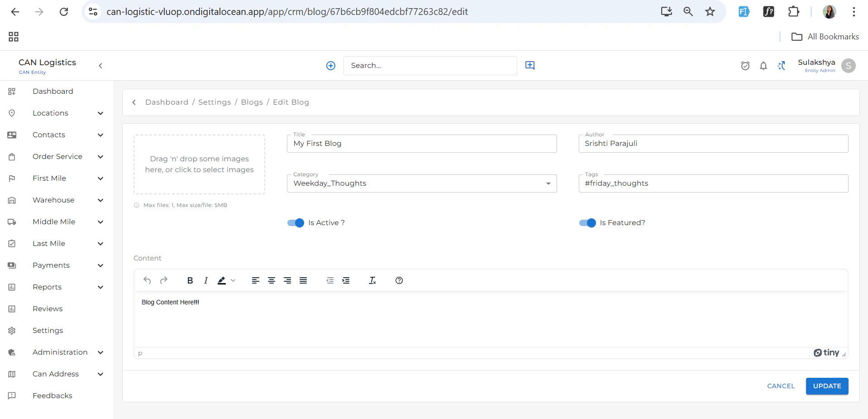Image resolution: width=868 pixels, height=419 pixels.
Task: Click the sparkle icon near user name
Action: coord(782,66)
